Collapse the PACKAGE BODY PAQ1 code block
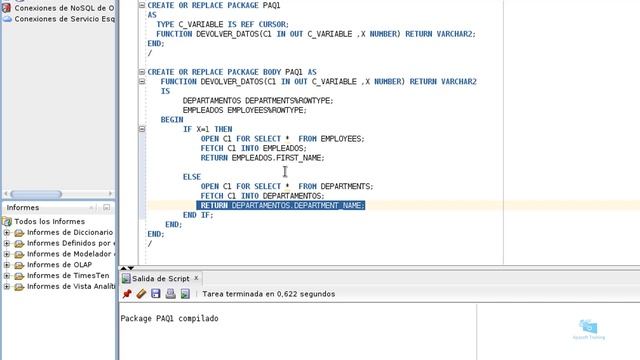 pos(142,72)
